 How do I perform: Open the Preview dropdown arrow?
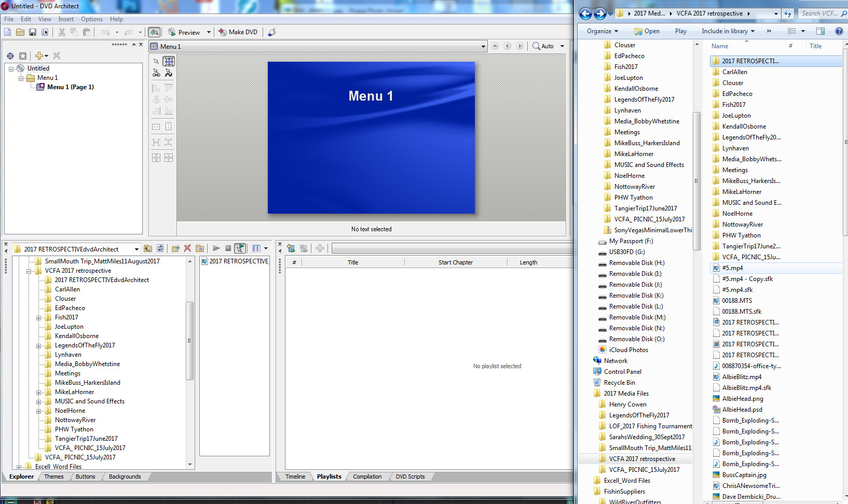[x=209, y=32]
